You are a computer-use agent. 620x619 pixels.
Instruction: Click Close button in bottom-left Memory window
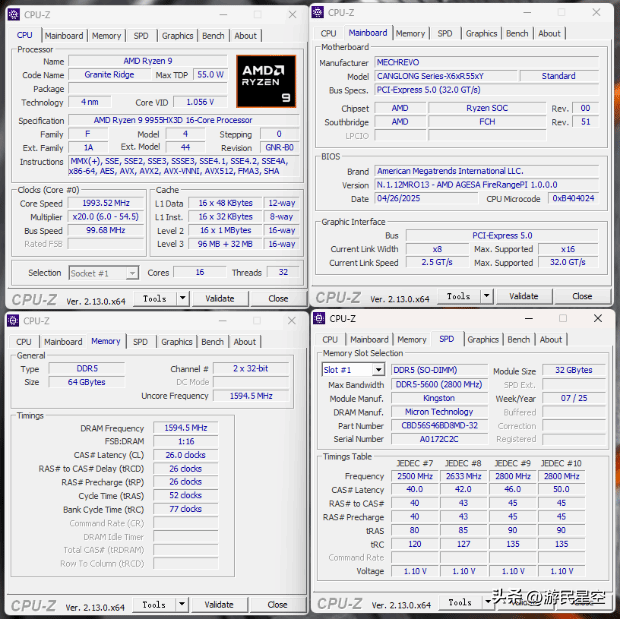coord(278,605)
